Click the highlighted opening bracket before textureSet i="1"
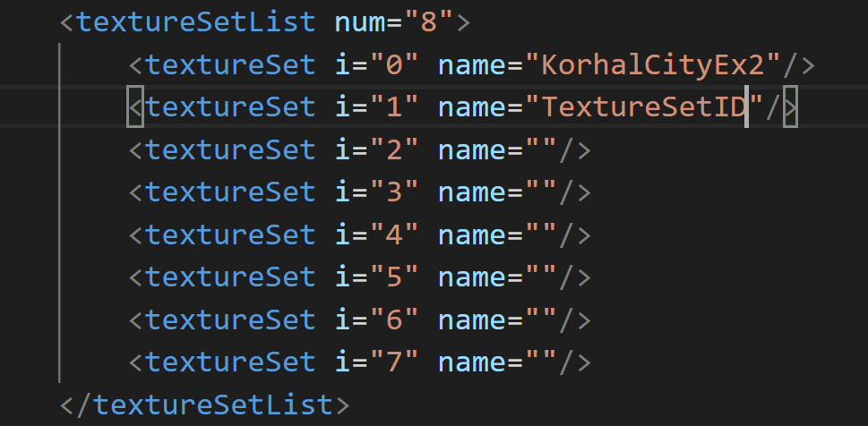The width and height of the screenshot is (868, 426). click(135, 106)
